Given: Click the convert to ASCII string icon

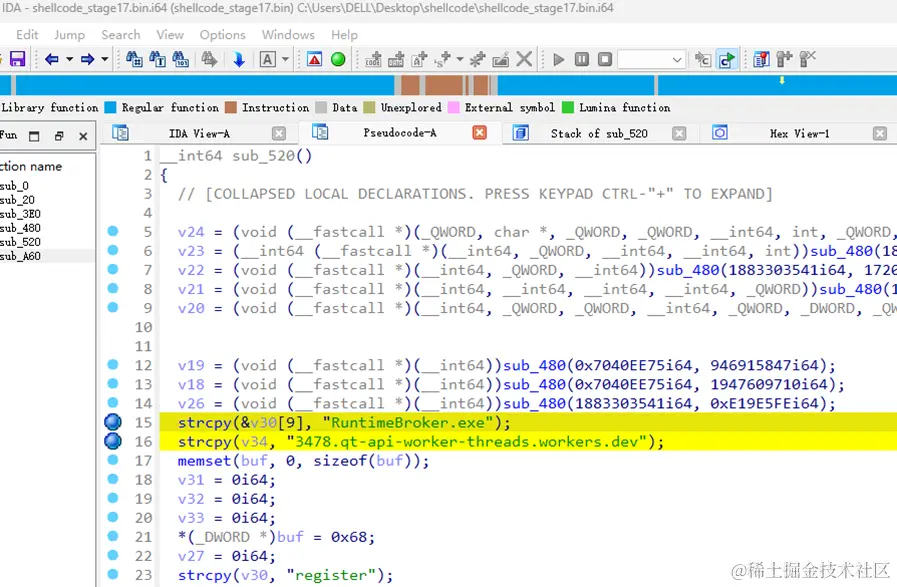Looking at the screenshot, I should click(x=419, y=59).
